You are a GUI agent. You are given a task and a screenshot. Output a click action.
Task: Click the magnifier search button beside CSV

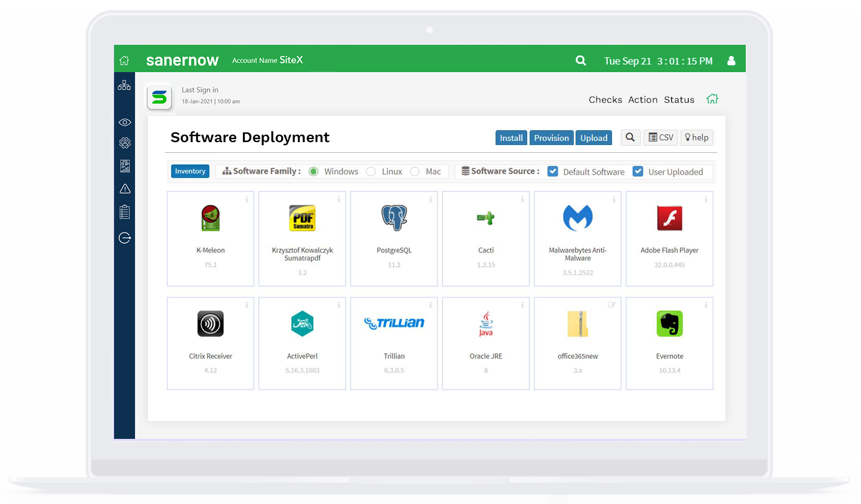pos(631,137)
